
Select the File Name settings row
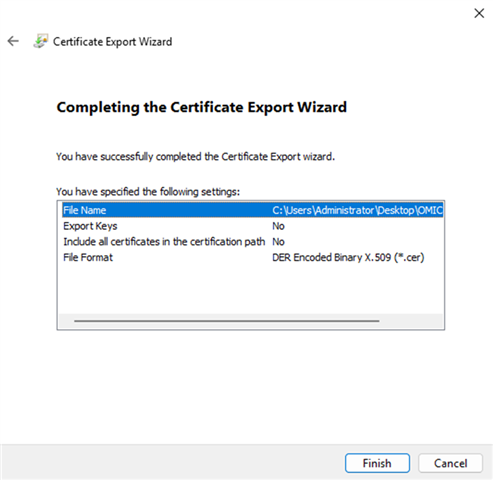point(253,210)
